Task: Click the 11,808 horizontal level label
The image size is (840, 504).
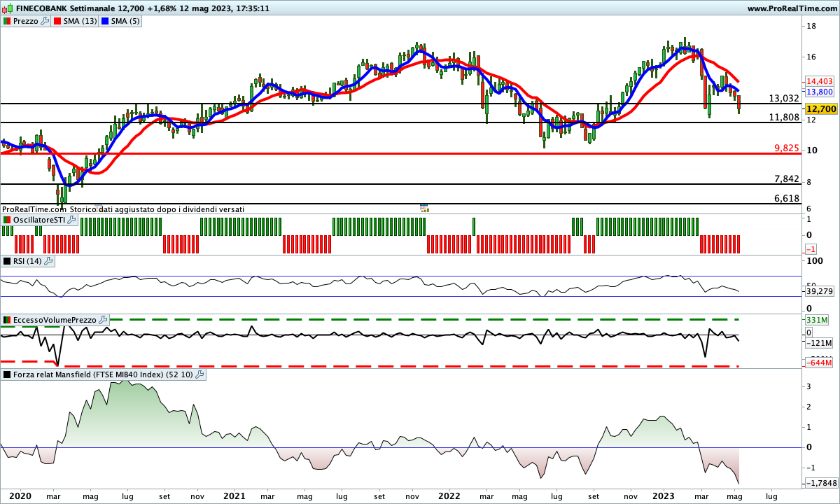Action: (784, 118)
